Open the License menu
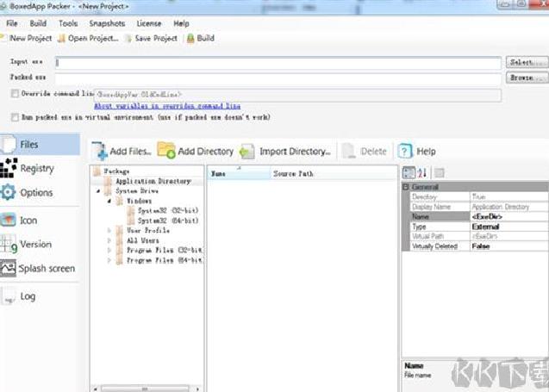Viewport: 549px width, 392px height. 149,23
